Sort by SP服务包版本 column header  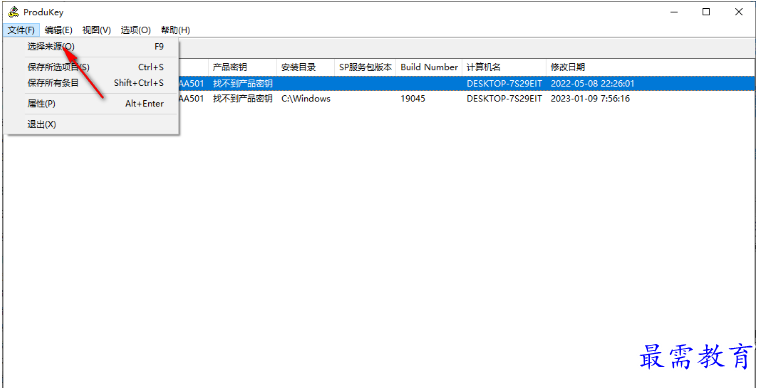tap(365, 67)
